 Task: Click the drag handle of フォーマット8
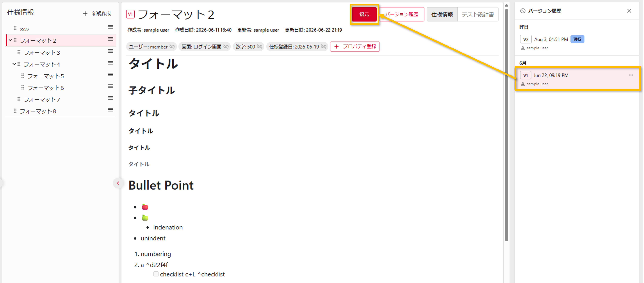click(15, 111)
